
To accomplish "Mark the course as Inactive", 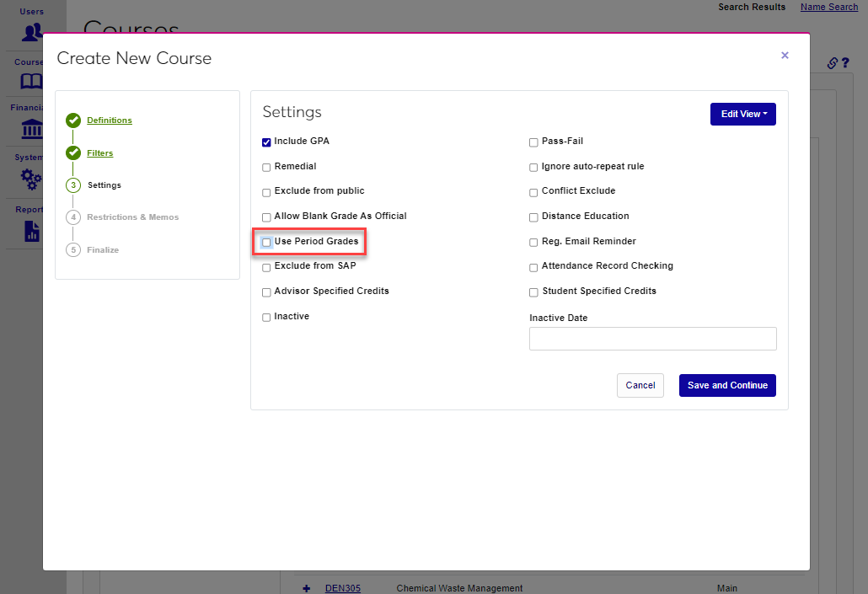I will (x=266, y=317).
